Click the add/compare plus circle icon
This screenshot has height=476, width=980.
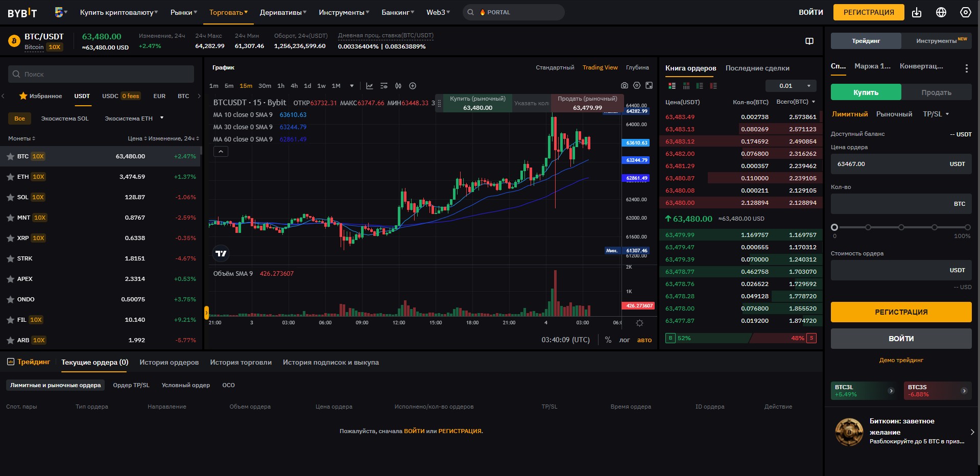click(413, 86)
